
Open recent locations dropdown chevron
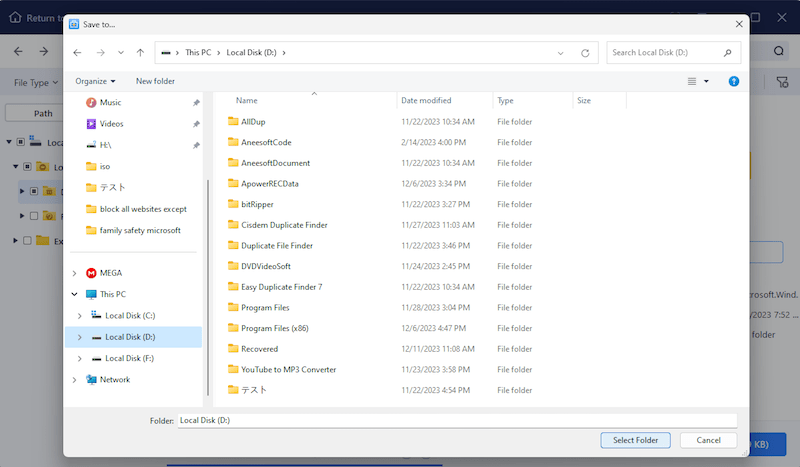[121, 53]
